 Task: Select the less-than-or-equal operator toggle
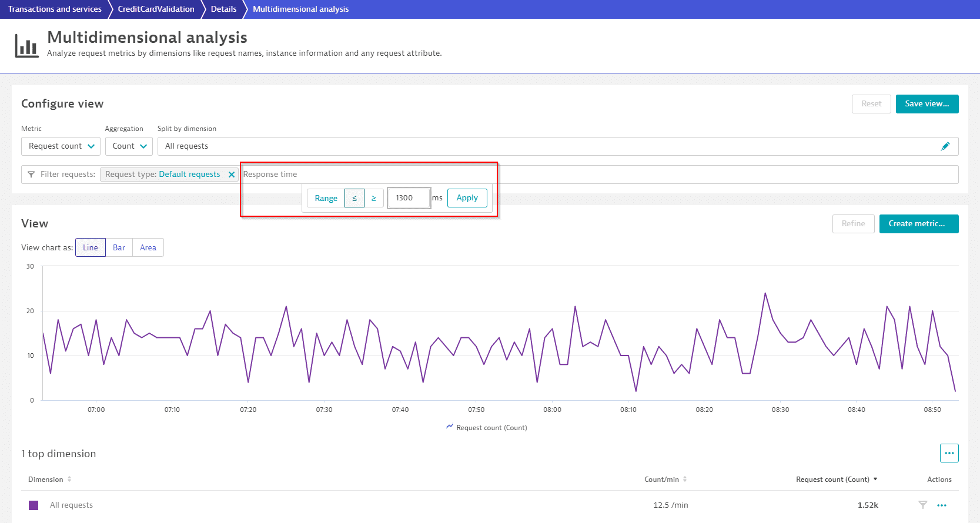pyautogui.click(x=354, y=198)
